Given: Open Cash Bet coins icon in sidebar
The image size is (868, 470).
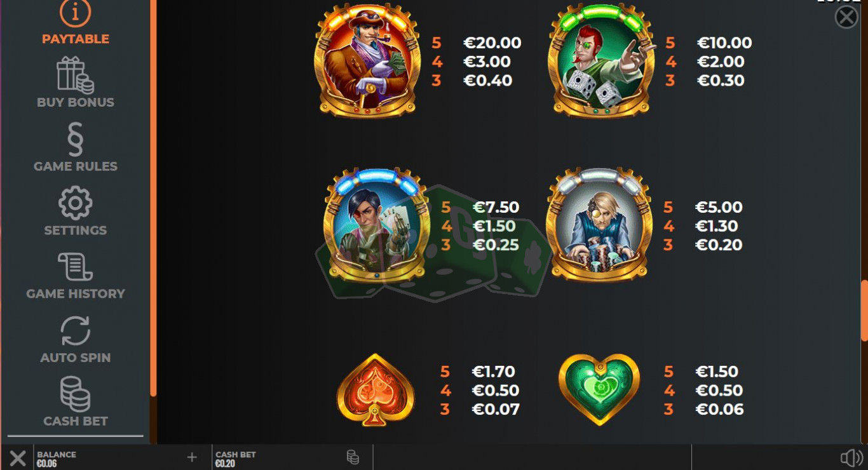Looking at the screenshot, I should point(76,394).
